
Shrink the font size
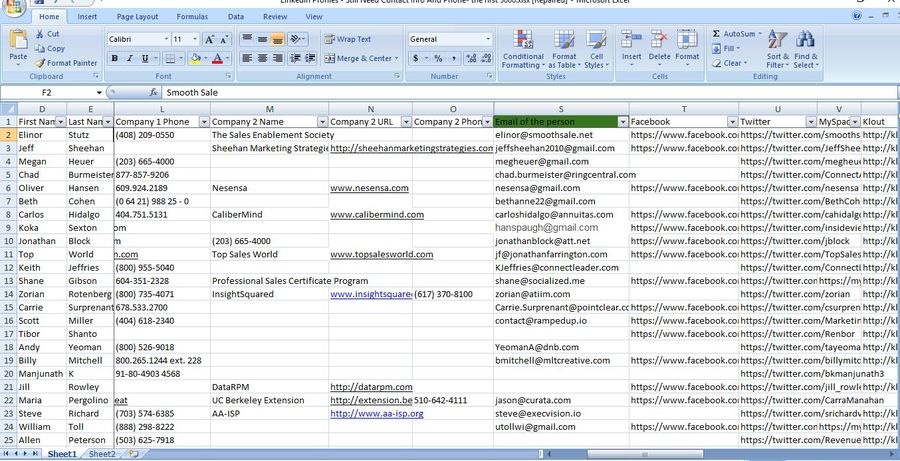[224, 39]
